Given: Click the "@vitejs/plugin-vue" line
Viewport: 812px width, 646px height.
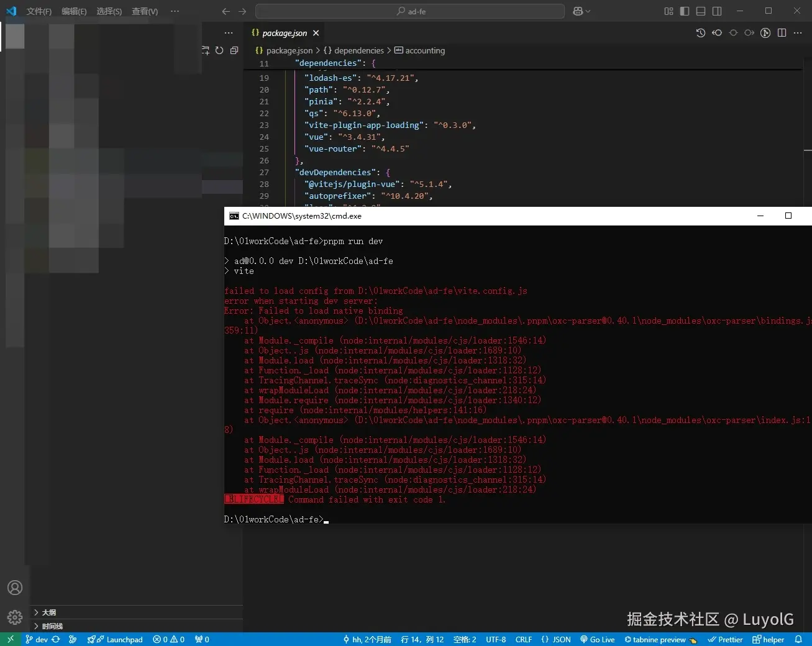Looking at the screenshot, I should click(378, 184).
